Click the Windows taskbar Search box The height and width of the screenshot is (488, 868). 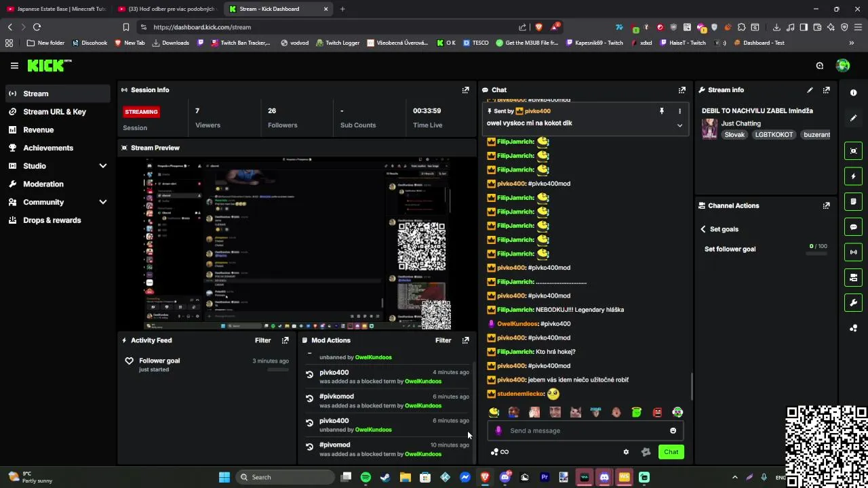(285, 477)
